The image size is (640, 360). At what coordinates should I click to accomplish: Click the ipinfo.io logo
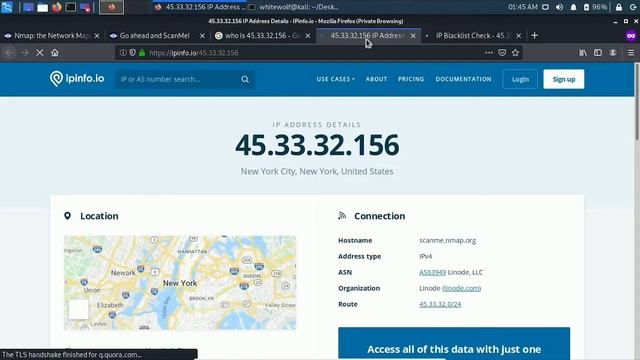click(77, 78)
